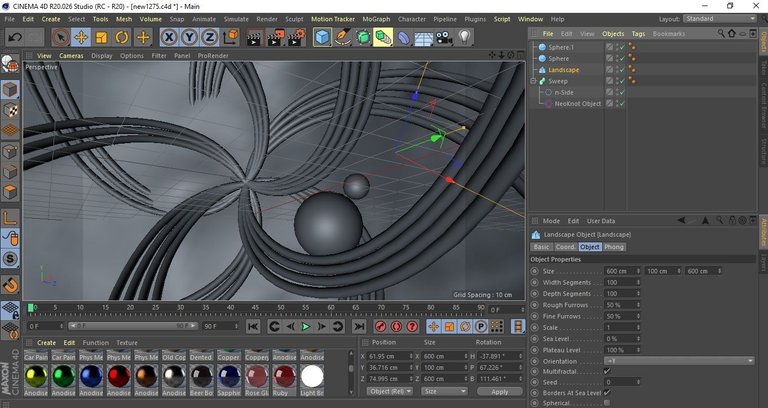The height and width of the screenshot is (408, 768).
Task: Select the Ruby material swatch
Action: pyautogui.click(x=285, y=377)
